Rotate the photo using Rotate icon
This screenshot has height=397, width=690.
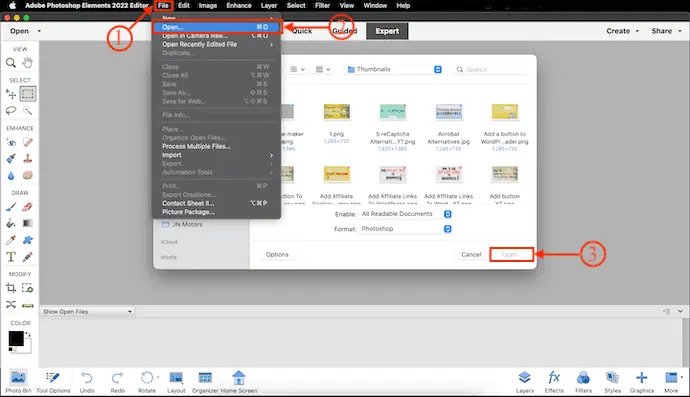pyautogui.click(x=147, y=381)
